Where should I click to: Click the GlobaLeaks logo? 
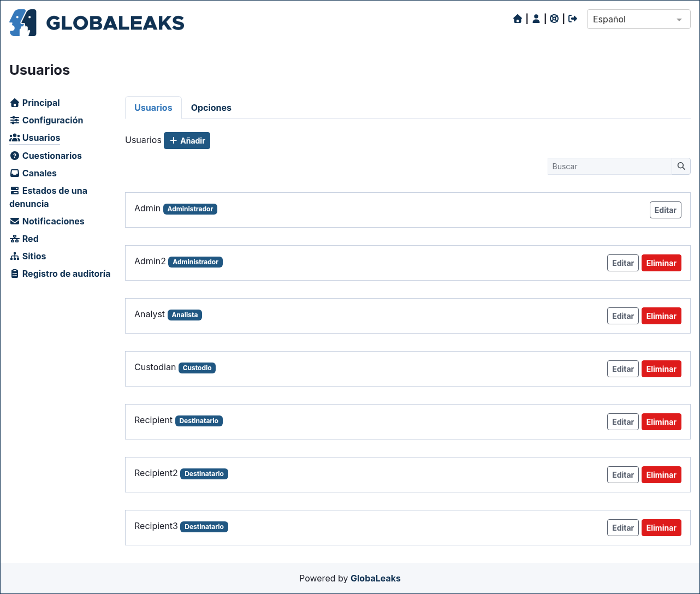pyautogui.click(x=97, y=22)
